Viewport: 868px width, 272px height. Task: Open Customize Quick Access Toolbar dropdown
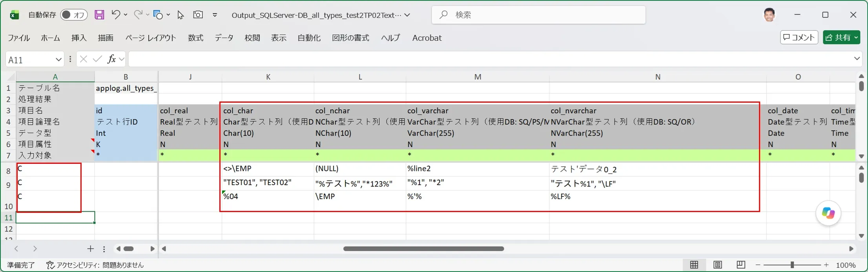click(215, 15)
